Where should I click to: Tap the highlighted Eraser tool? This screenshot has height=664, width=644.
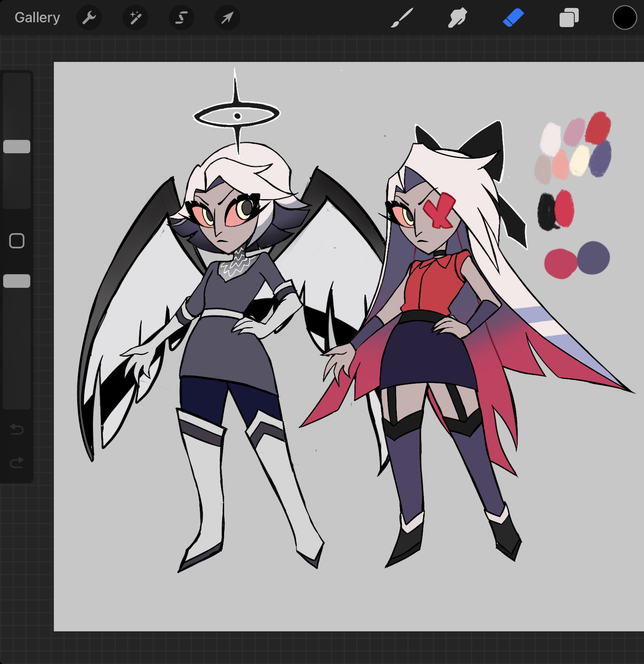[513, 18]
